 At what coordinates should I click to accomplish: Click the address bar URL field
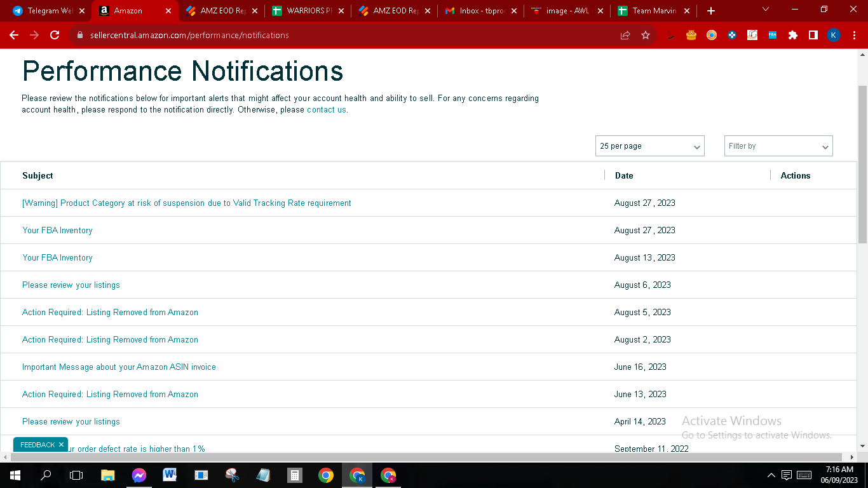click(343, 36)
